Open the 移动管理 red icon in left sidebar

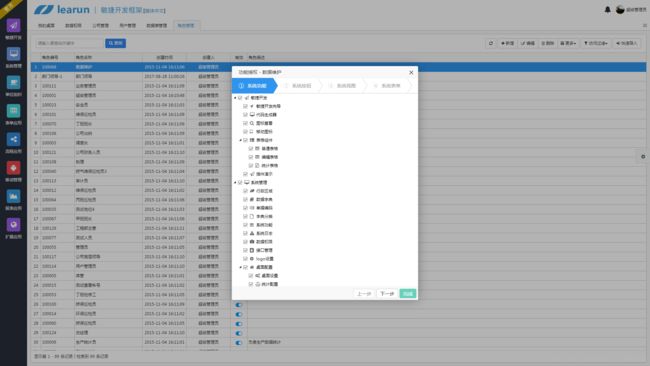pos(13,168)
